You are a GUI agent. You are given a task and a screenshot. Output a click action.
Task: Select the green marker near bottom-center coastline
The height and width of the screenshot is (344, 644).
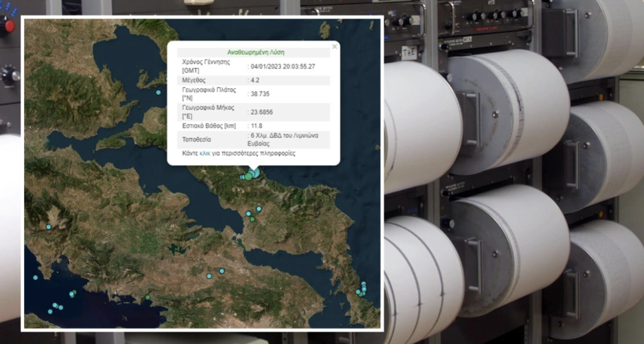pos(148,298)
